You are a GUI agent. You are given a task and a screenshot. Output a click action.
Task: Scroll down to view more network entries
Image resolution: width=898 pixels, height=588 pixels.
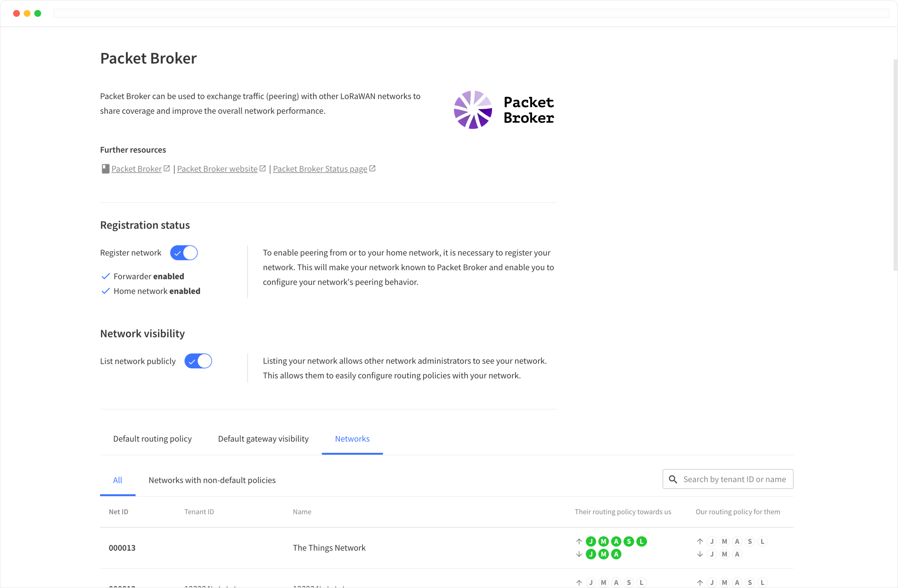coord(449,571)
